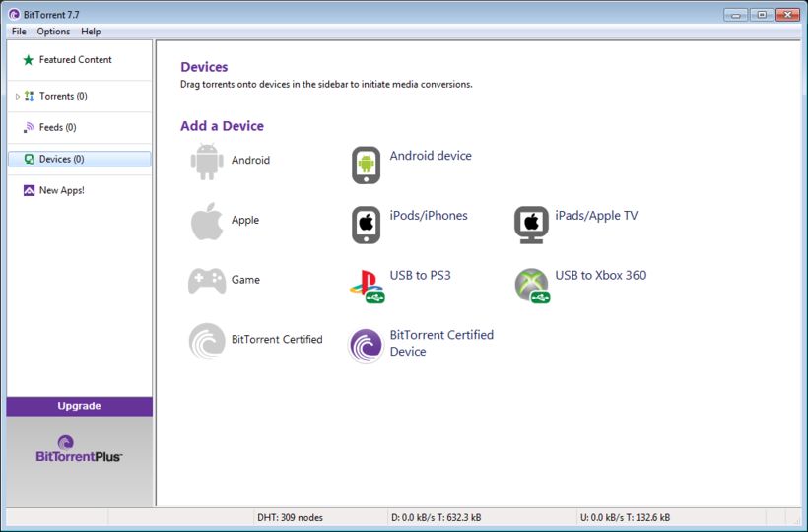Click the iPods/iPhones link
This screenshot has height=532, width=808.
429,216
